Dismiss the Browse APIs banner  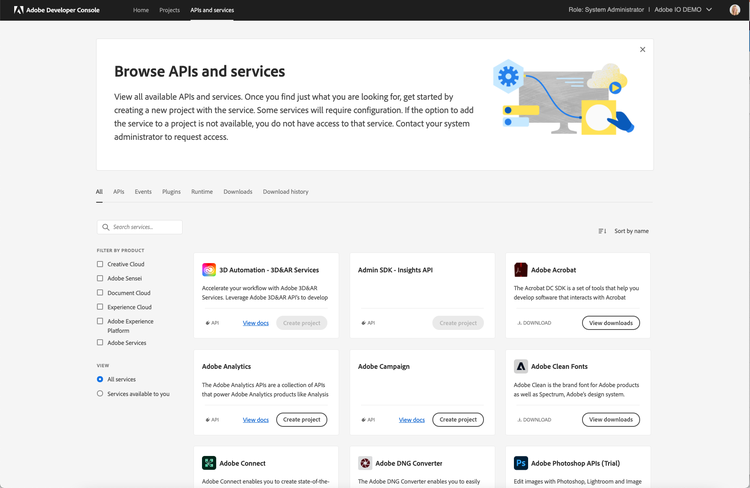point(642,49)
